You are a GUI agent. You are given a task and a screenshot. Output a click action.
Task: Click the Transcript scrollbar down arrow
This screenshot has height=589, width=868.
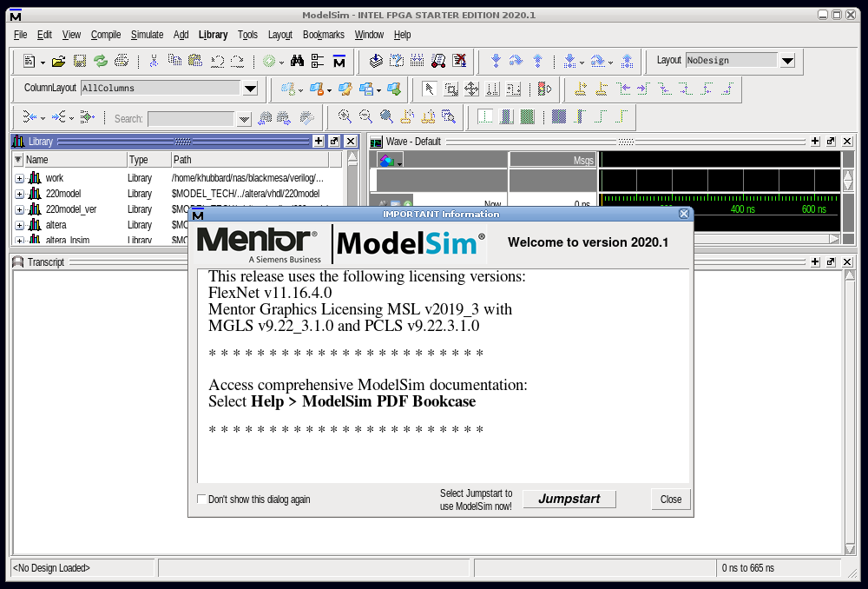850,548
